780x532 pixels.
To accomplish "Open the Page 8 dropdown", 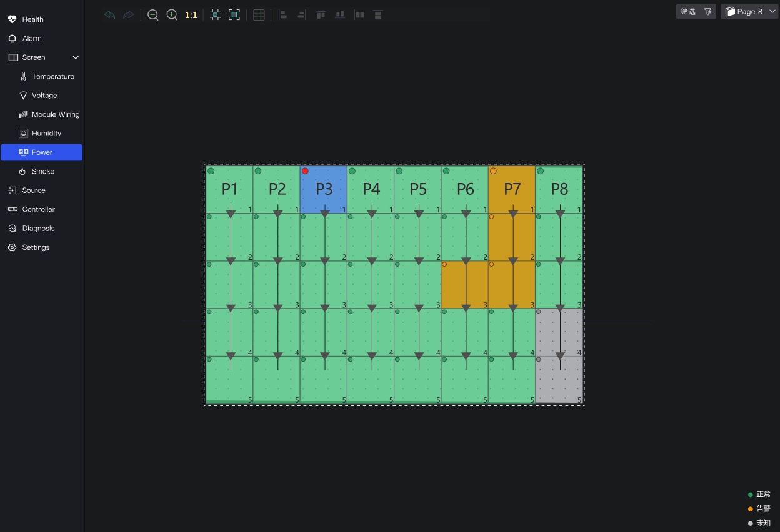I will coord(749,11).
